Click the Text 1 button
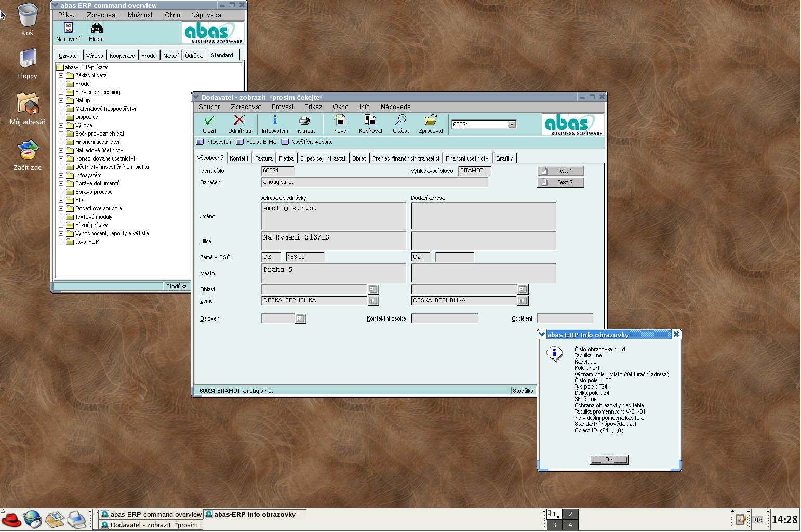Screen dimensions: 801x532 point(560,171)
